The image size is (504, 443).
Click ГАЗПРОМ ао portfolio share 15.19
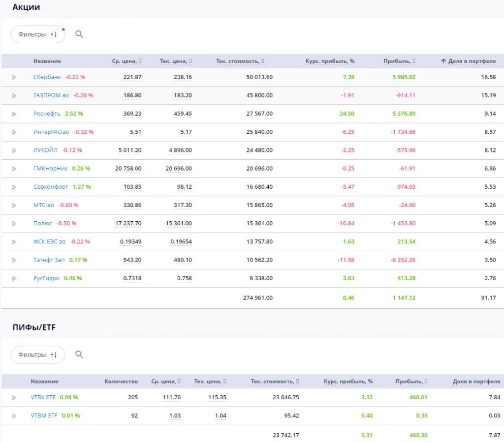489,95
